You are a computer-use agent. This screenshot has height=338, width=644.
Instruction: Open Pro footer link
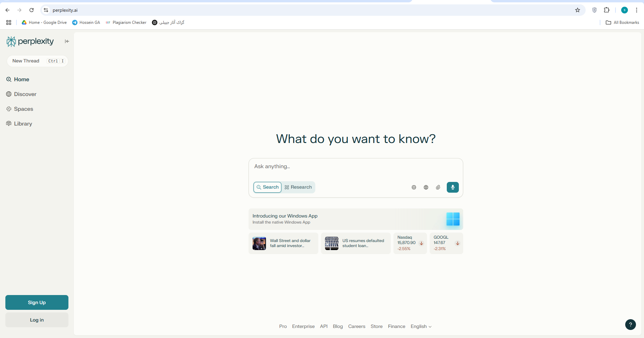click(x=283, y=326)
